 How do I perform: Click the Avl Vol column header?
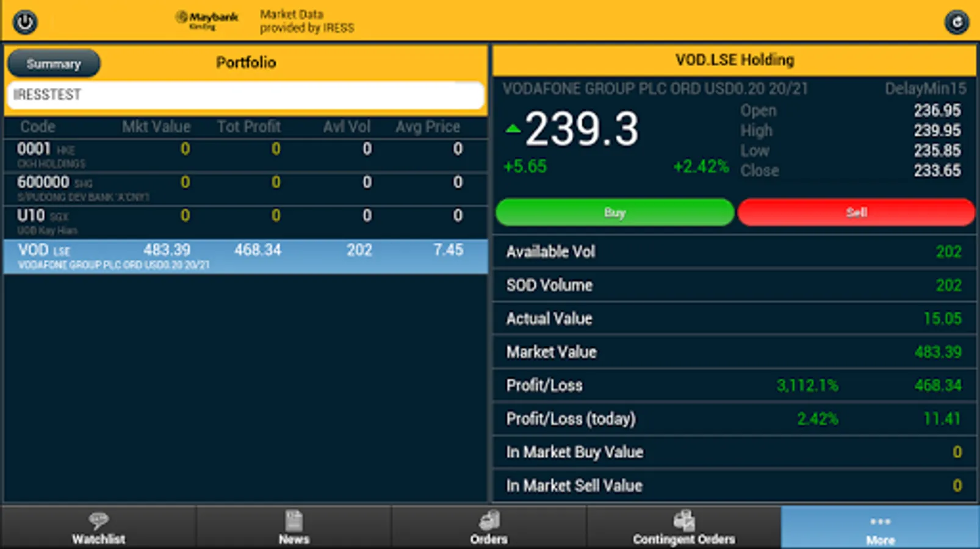[x=347, y=127]
